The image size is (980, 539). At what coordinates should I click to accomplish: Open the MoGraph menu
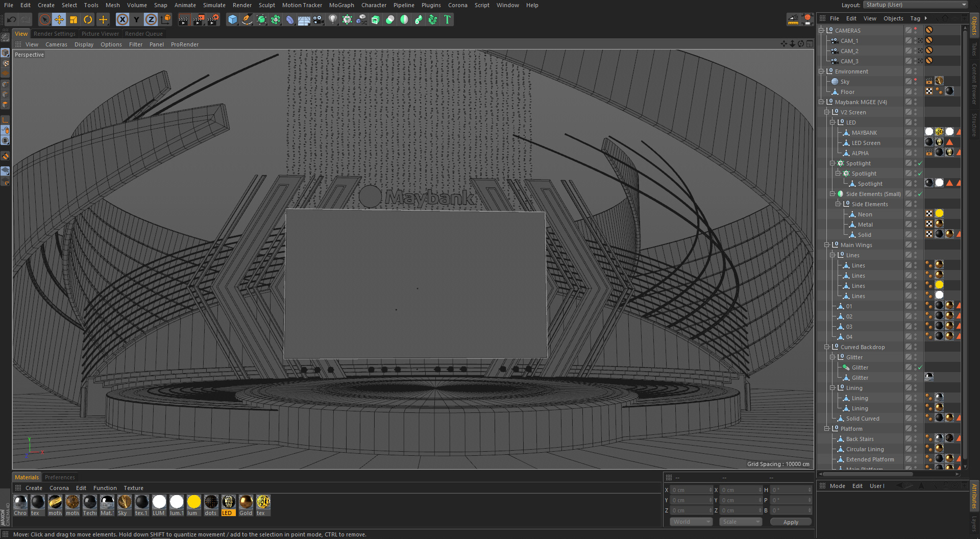tap(341, 5)
